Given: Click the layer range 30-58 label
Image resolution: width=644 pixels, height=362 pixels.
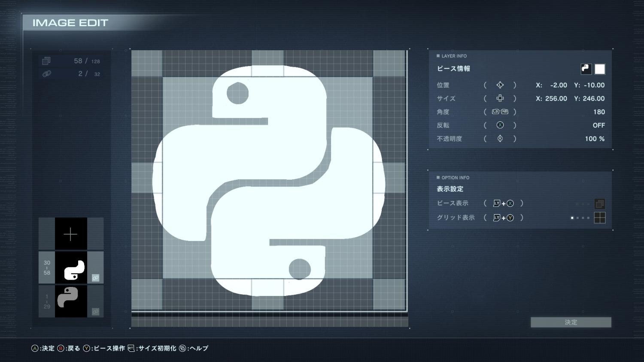Looking at the screenshot, I should [47, 268].
